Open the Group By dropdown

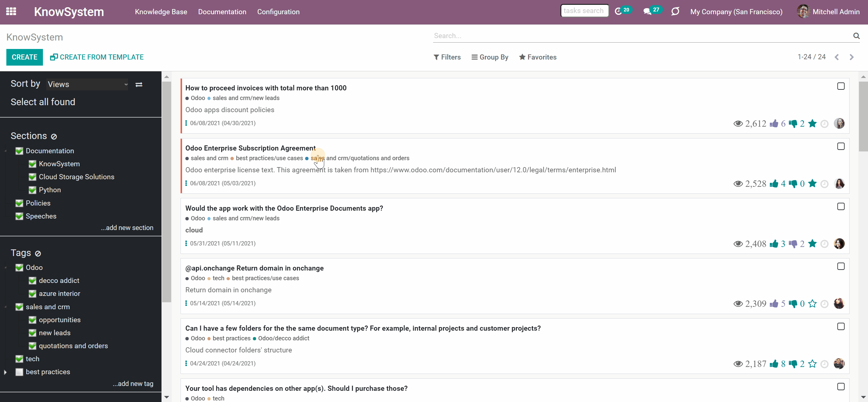coord(490,57)
